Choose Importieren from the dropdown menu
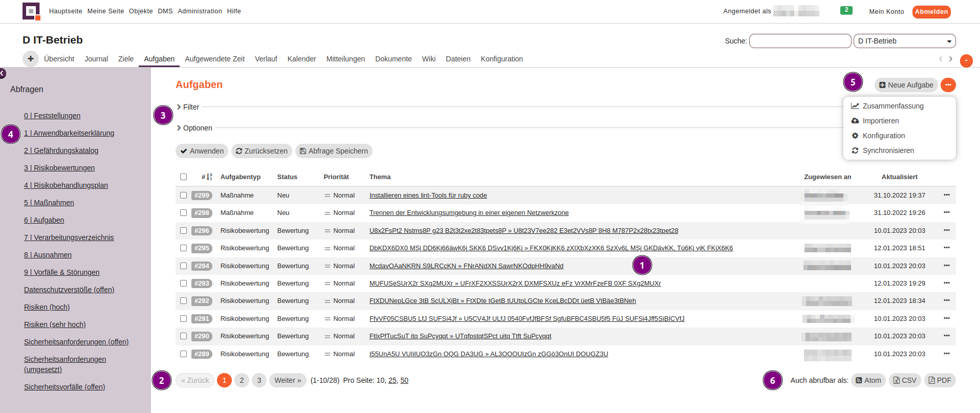 880,121
